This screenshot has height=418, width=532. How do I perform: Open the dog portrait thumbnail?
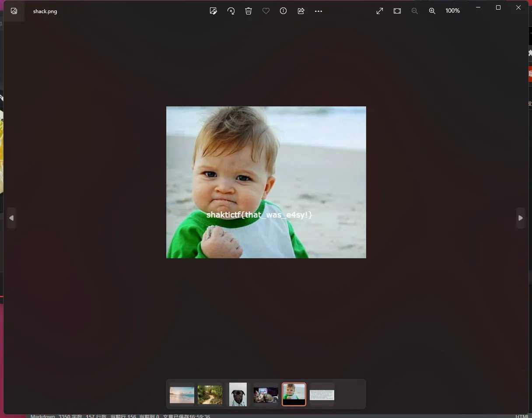[x=238, y=394]
